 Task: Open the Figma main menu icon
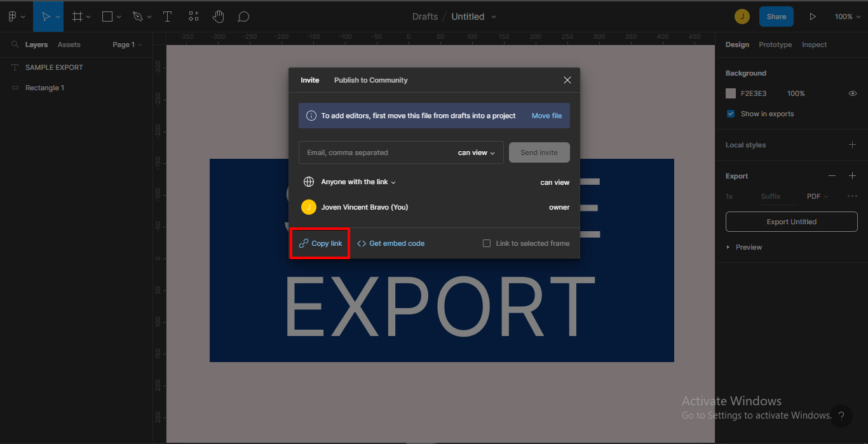click(x=13, y=17)
